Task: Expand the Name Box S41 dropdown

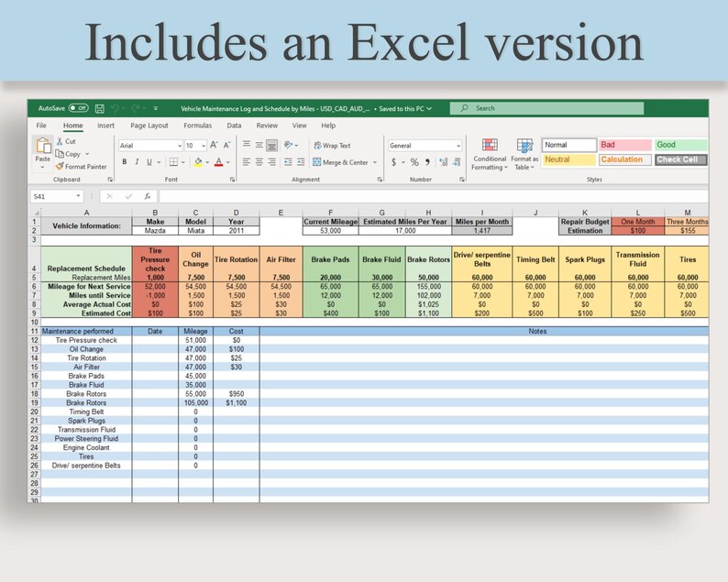Action: [x=78, y=196]
